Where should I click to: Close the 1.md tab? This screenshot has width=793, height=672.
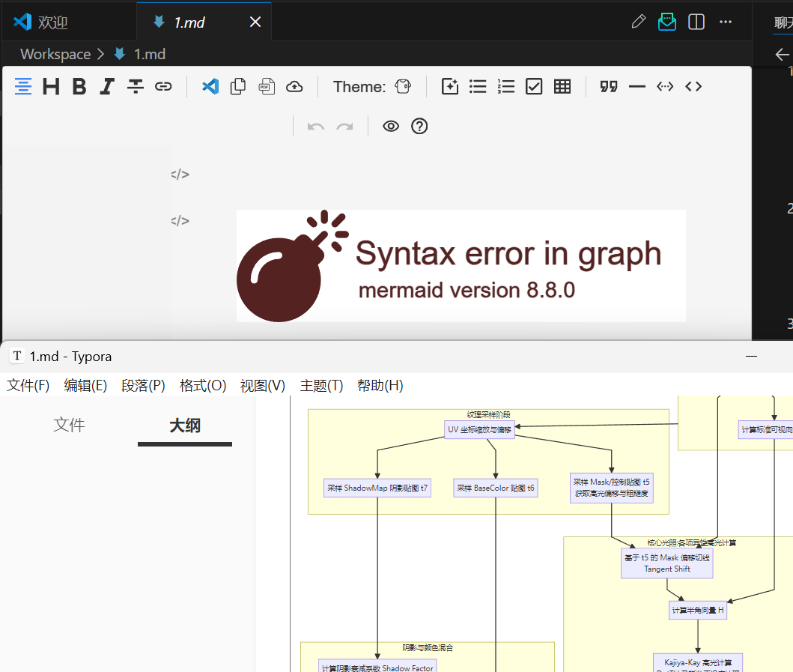coord(255,22)
